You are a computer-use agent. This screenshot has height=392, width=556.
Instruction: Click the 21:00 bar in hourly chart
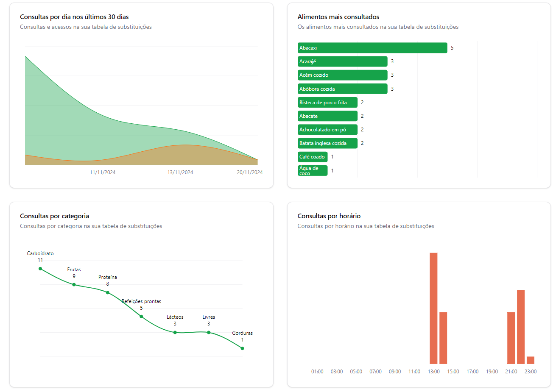[x=511, y=338]
